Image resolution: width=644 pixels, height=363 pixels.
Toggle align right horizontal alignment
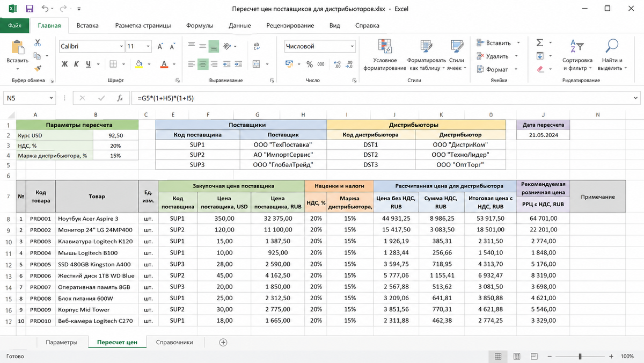pos(214,64)
